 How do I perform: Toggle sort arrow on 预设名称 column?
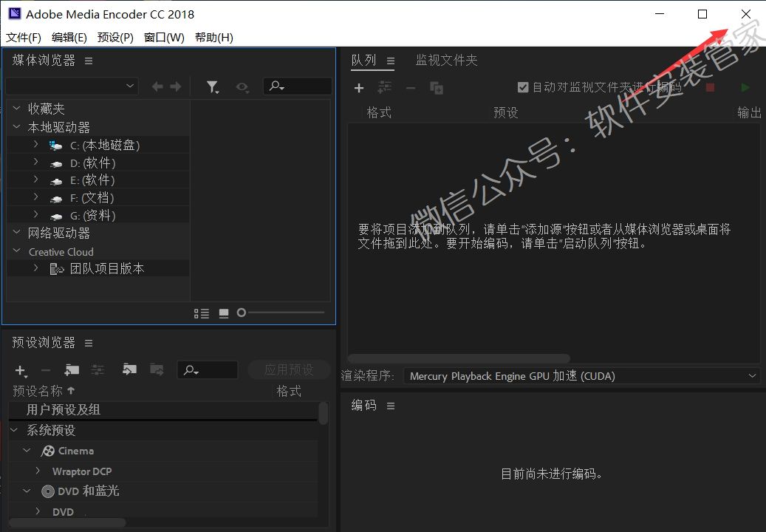pos(71,391)
